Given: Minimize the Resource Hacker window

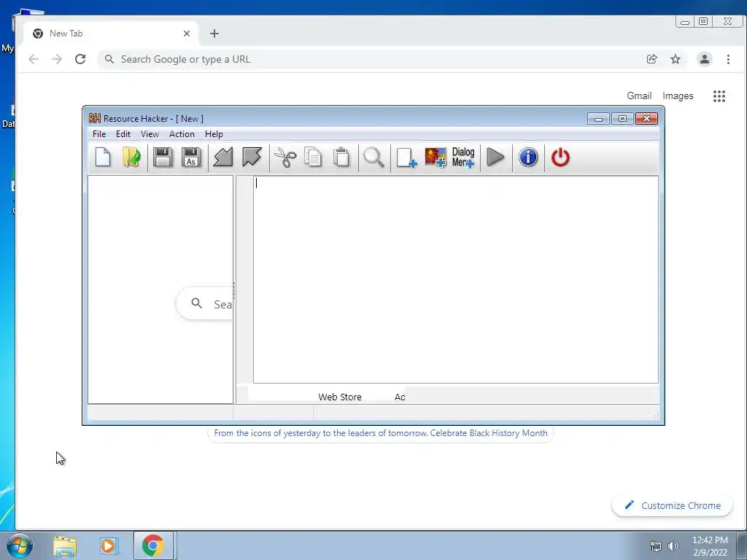Looking at the screenshot, I should tap(598, 119).
